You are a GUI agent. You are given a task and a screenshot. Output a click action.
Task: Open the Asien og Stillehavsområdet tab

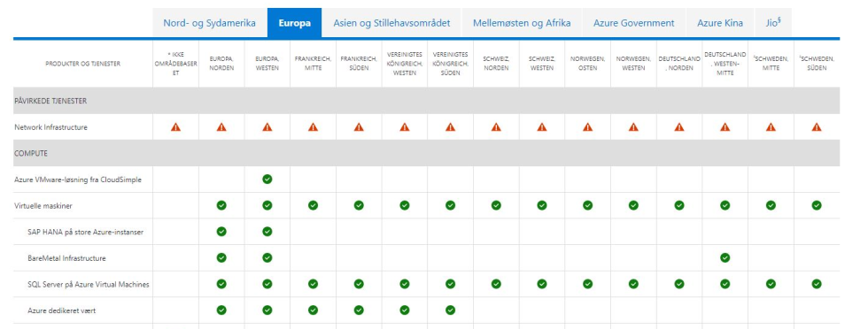click(391, 23)
